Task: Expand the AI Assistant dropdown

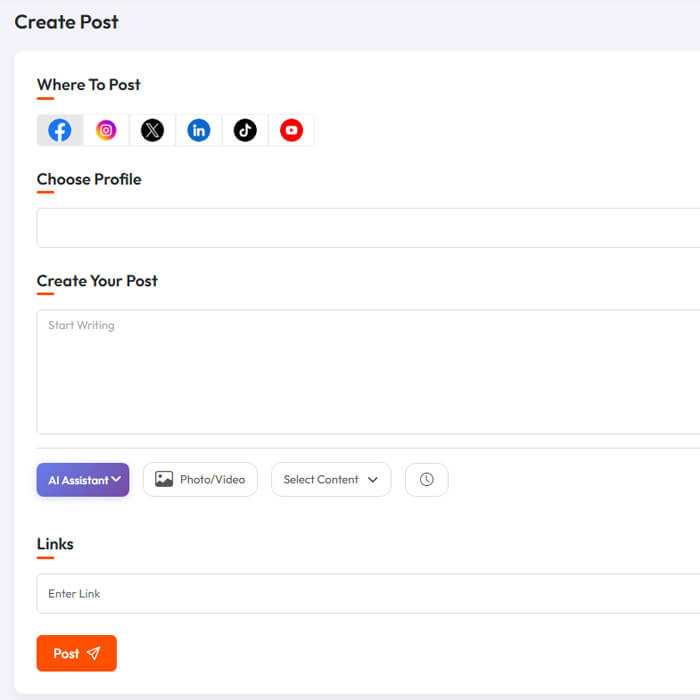Action: 83,480
